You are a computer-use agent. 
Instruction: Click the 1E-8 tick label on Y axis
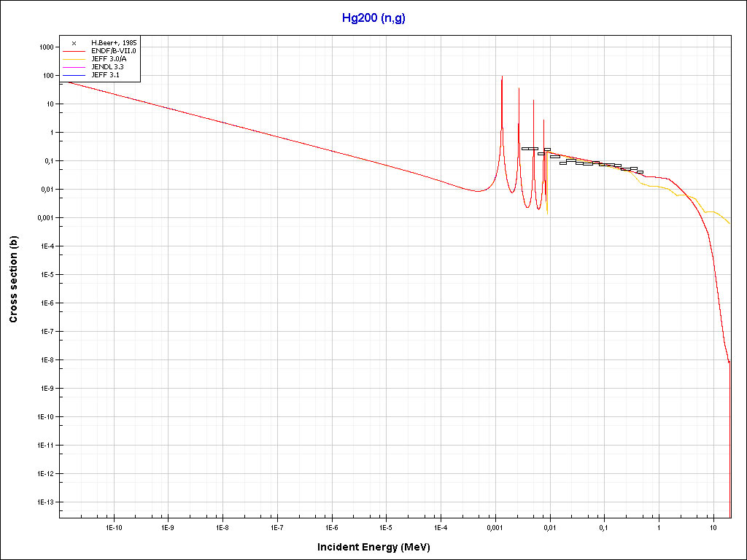coord(46,360)
